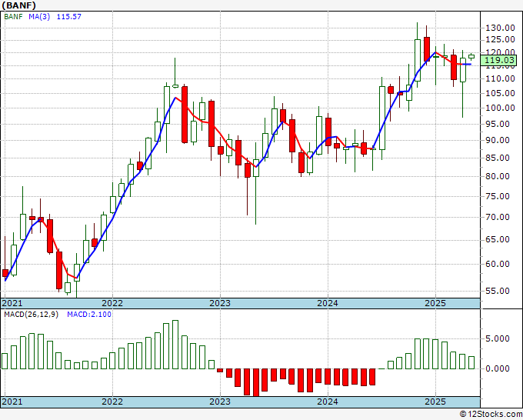This screenshot has height=420, width=523.
Task: Select the green BANF legend label
Action: (13, 16)
